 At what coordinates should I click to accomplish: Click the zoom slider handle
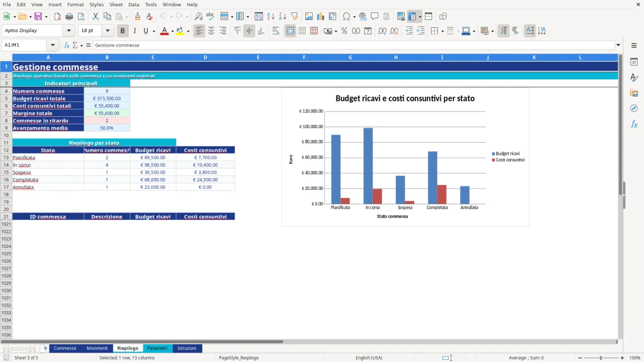[x=601, y=358]
